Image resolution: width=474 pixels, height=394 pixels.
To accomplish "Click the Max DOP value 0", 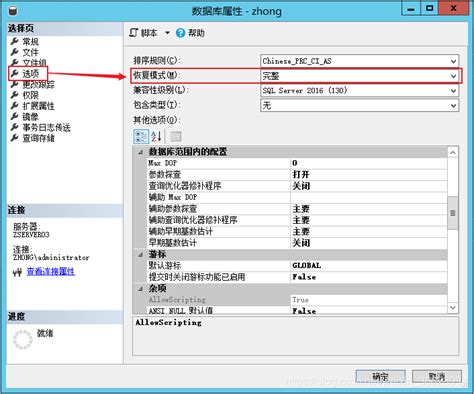I will (x=295, y=163).
